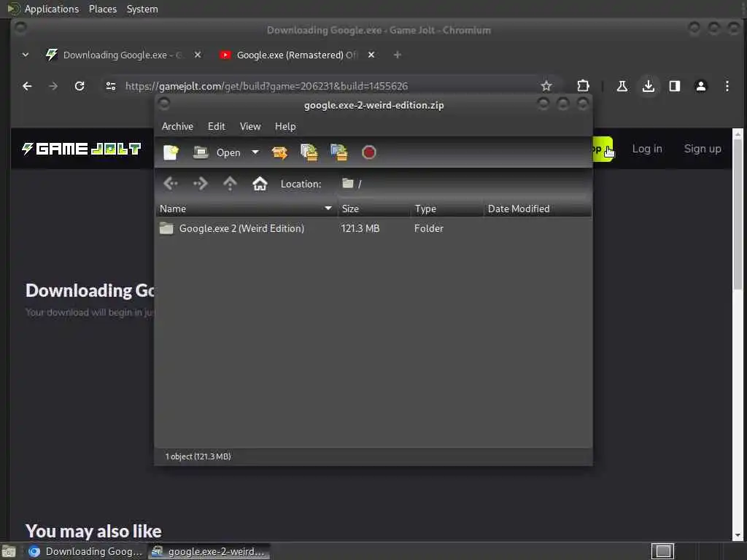Go back in archive location history
Screen dimensions: 747x560
coord(171,183)
